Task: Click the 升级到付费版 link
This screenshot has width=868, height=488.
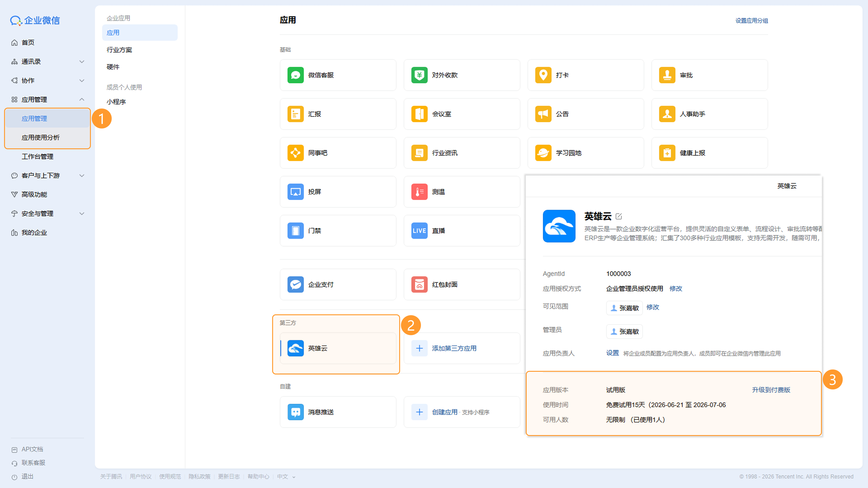Action: 771,390
